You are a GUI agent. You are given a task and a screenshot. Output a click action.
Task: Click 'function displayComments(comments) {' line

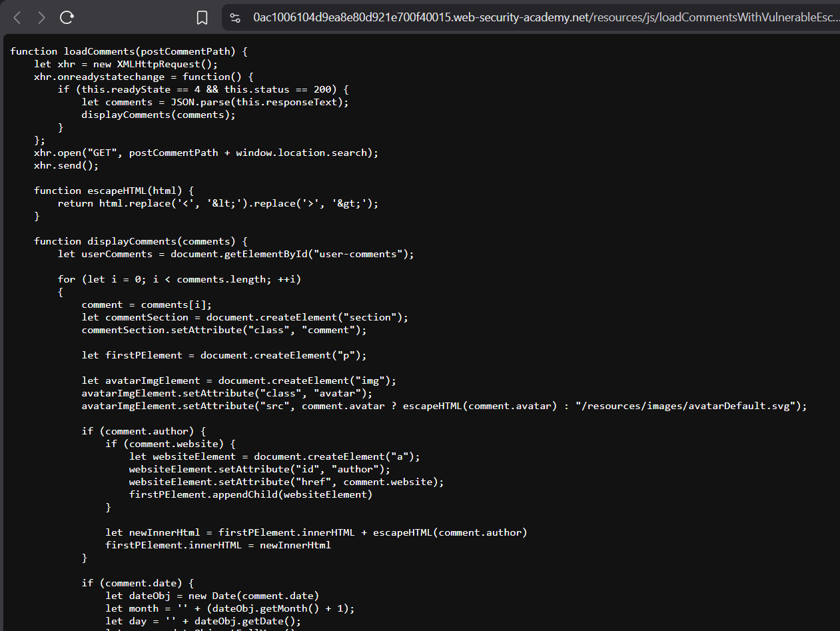141,241
